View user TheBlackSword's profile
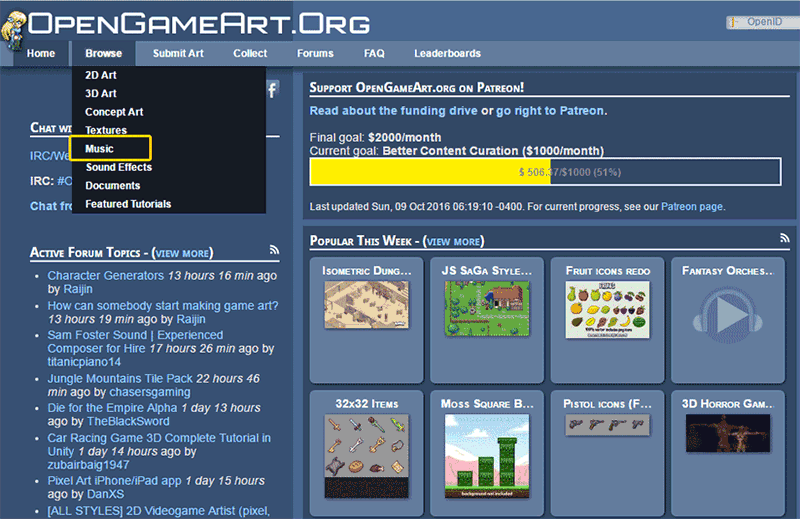800x519 pixels. click(x=128, y=422)
